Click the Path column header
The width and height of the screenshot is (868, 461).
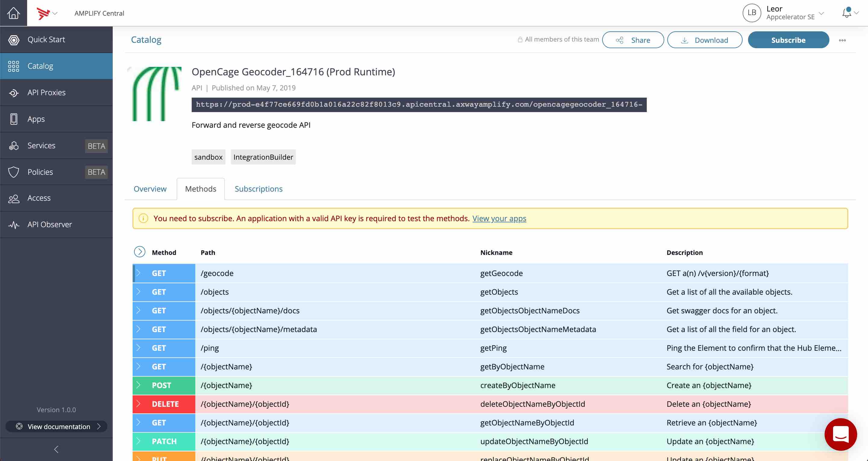208,252
